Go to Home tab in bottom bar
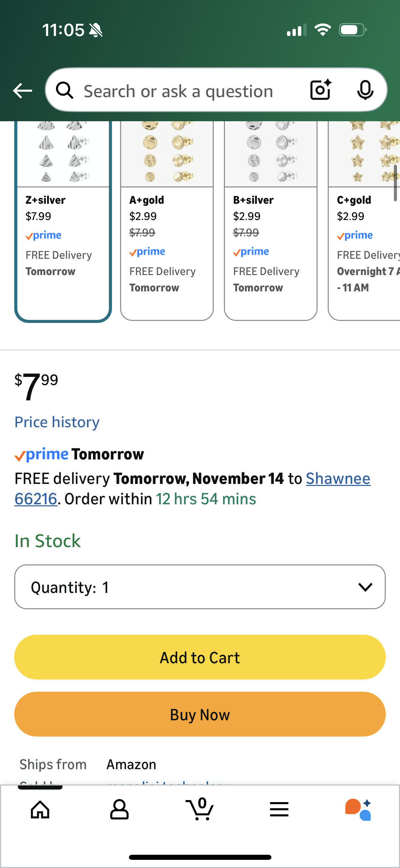The width and height of the screenshot is (400, 868). tap(40, 810)
